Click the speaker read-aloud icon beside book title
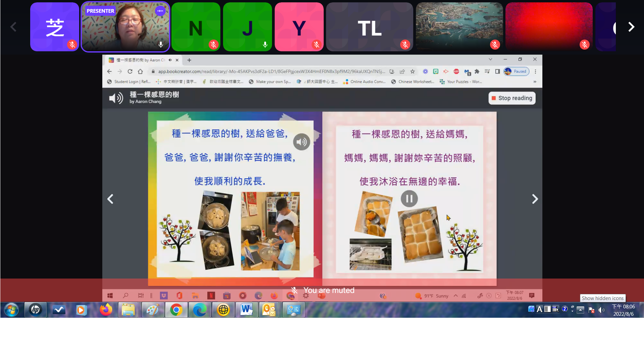The height and width of the screenshot is (362, 644). click(x=116, y=98)
